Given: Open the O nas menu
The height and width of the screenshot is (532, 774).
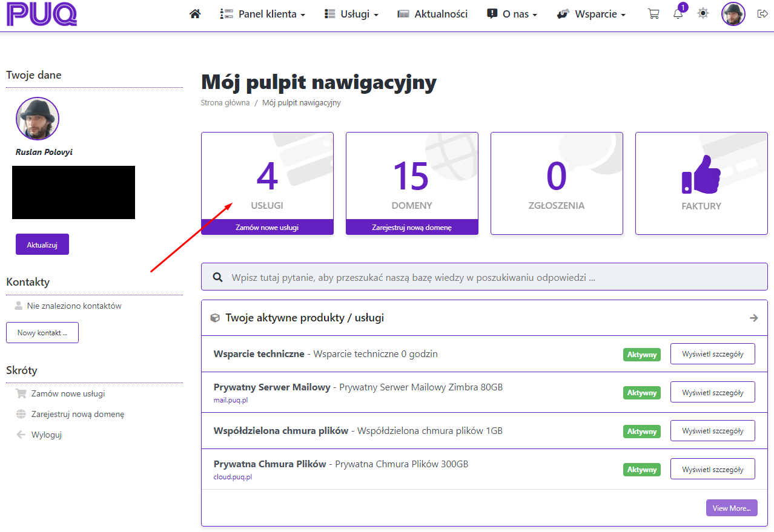Looking at the screenshot, I should point(512,14).
